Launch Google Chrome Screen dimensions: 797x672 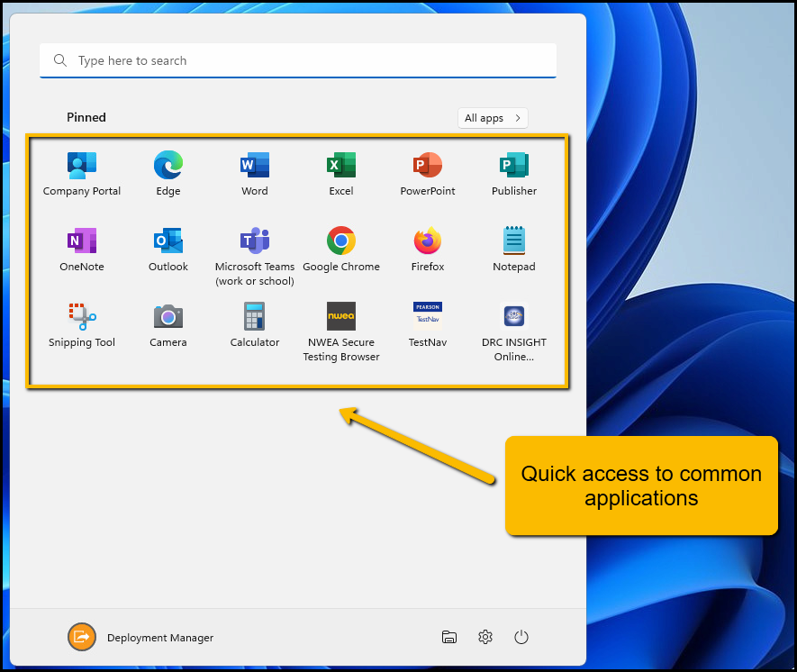click(x=341, y=250)
